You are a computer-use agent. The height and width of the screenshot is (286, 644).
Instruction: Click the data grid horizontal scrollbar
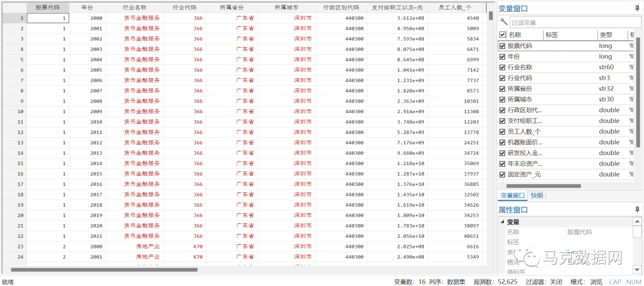coord(104,269)
